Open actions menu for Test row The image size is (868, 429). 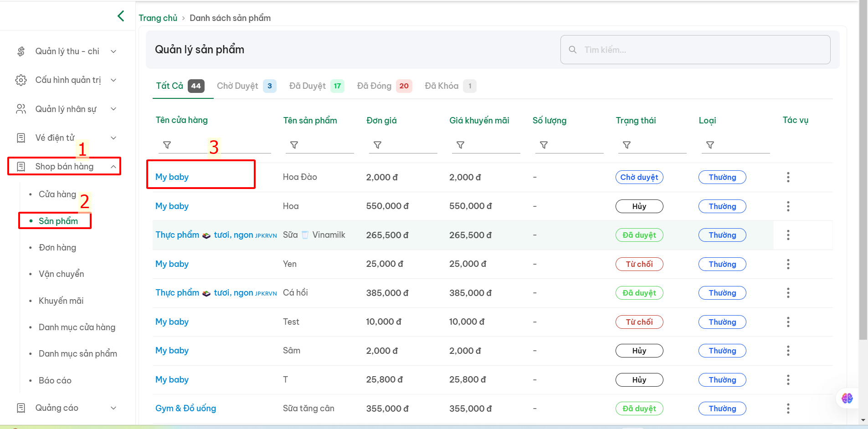point(788,322)
